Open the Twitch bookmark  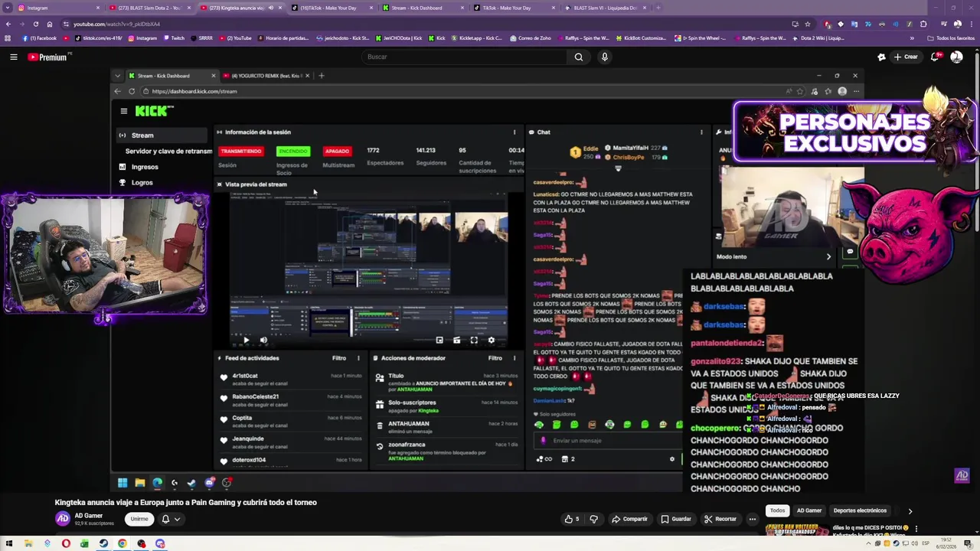click(x=173, y=37)
